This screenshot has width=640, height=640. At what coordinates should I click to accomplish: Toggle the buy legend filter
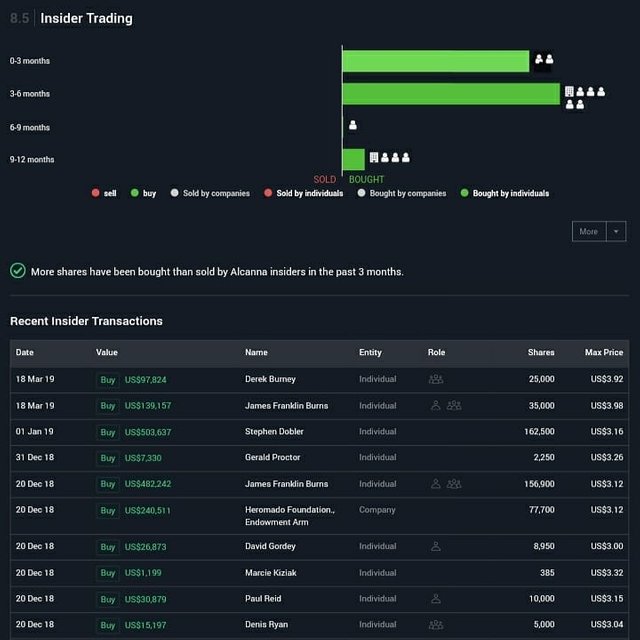pyautogui.click(x=143, y=193)
